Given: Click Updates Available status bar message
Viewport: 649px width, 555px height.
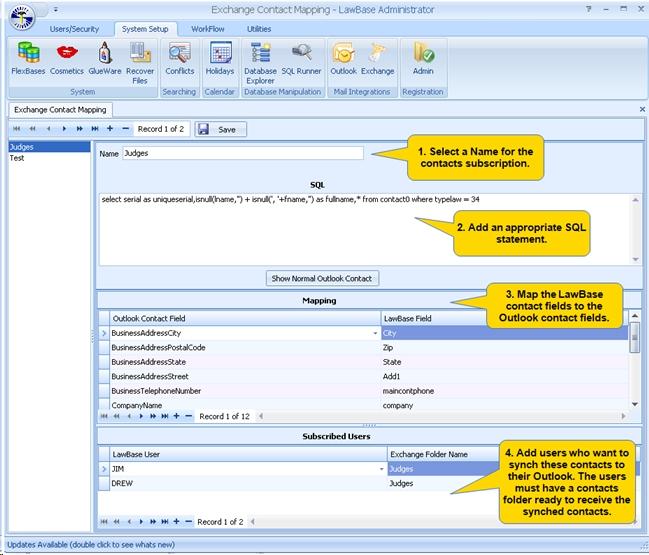Looking at the screenshot, I should 91,545.
